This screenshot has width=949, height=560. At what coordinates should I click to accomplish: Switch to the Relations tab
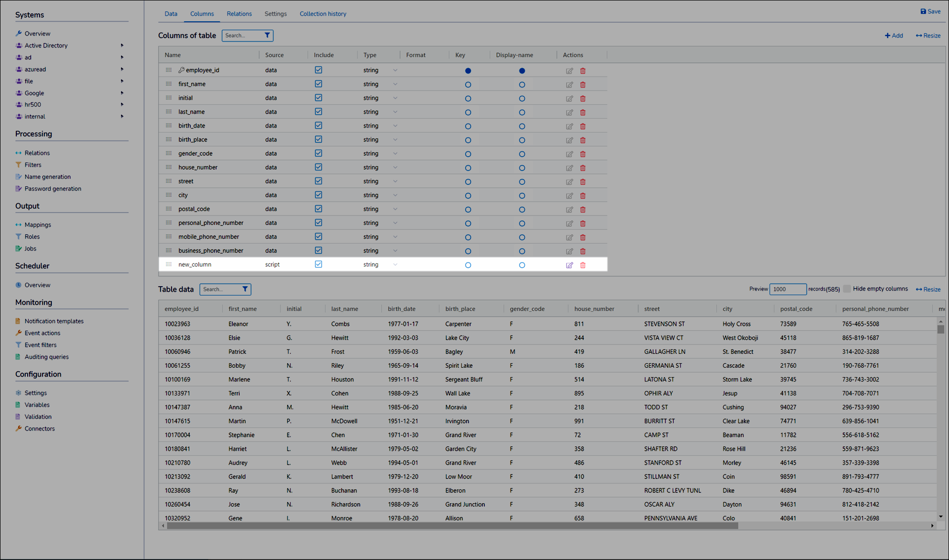click(x=239, y=14)
